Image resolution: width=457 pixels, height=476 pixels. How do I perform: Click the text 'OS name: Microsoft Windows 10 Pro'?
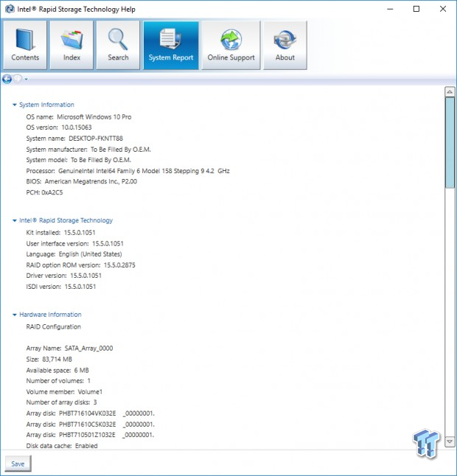79,117
